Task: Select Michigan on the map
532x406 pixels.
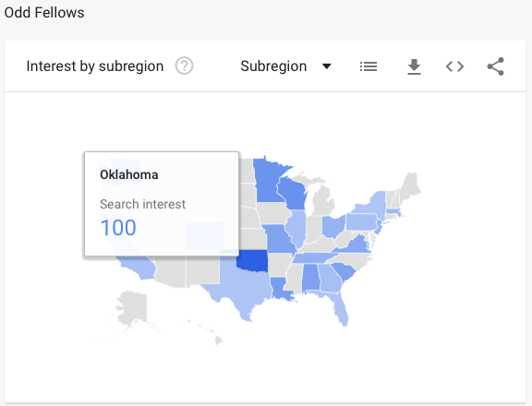Action: coord(322,200)
